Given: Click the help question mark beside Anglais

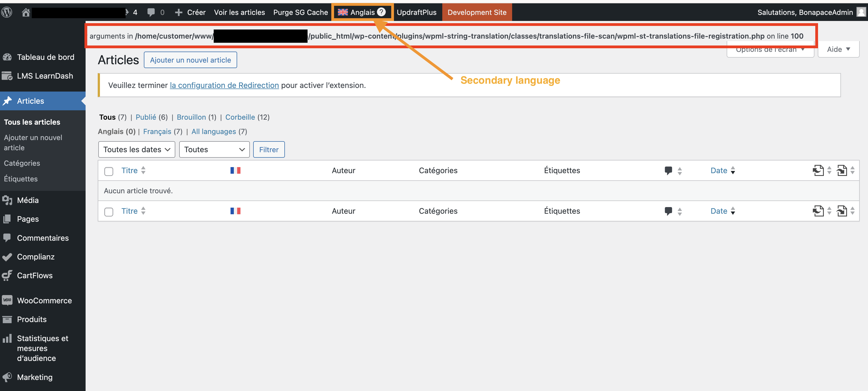Looking at the screenshot, I should [x=381, y=12].
